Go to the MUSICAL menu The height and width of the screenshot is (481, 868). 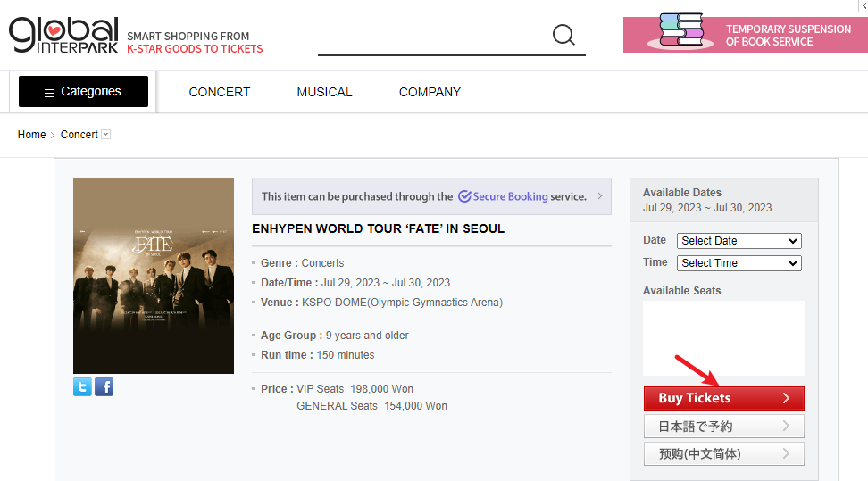click(x=324, y=92)
